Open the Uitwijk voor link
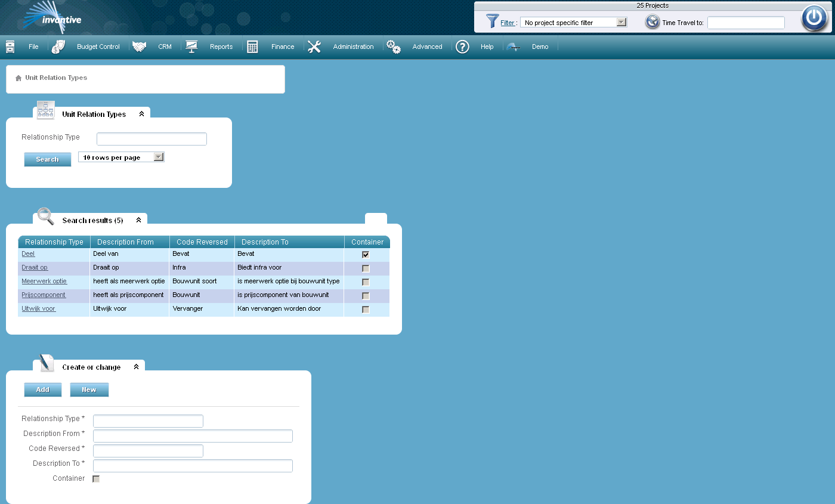The width and height of the screenshot is (835, 504). [39, 309]
